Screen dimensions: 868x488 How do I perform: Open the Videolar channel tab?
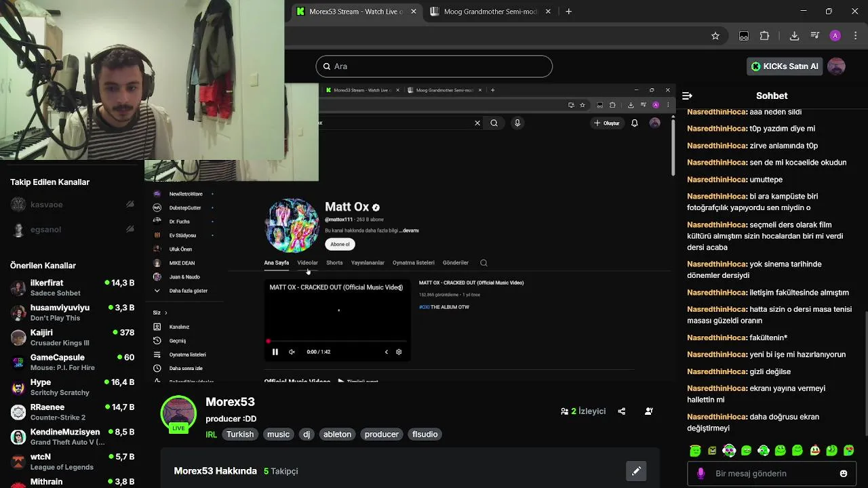coord(307,263)
